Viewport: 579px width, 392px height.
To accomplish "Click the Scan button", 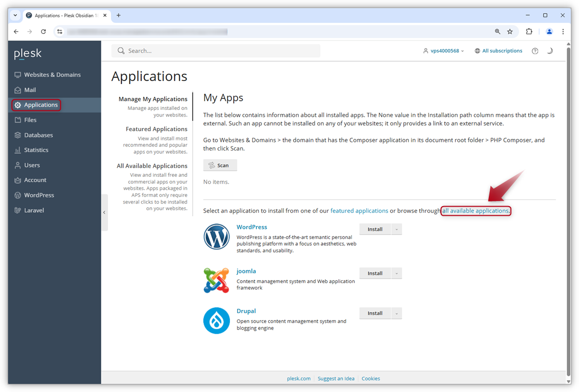I will click(x=220, y=165).
